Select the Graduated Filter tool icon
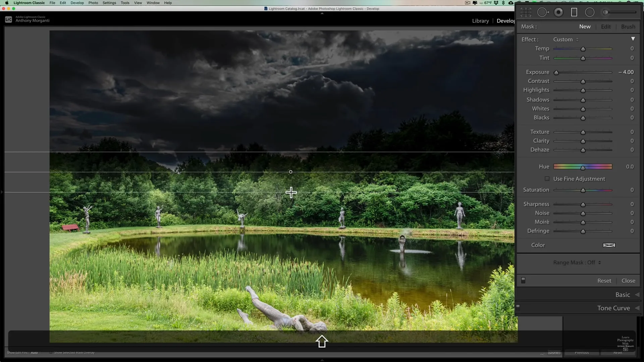The width and height of the screenshot is (644, 362). [x=574, y=12]
